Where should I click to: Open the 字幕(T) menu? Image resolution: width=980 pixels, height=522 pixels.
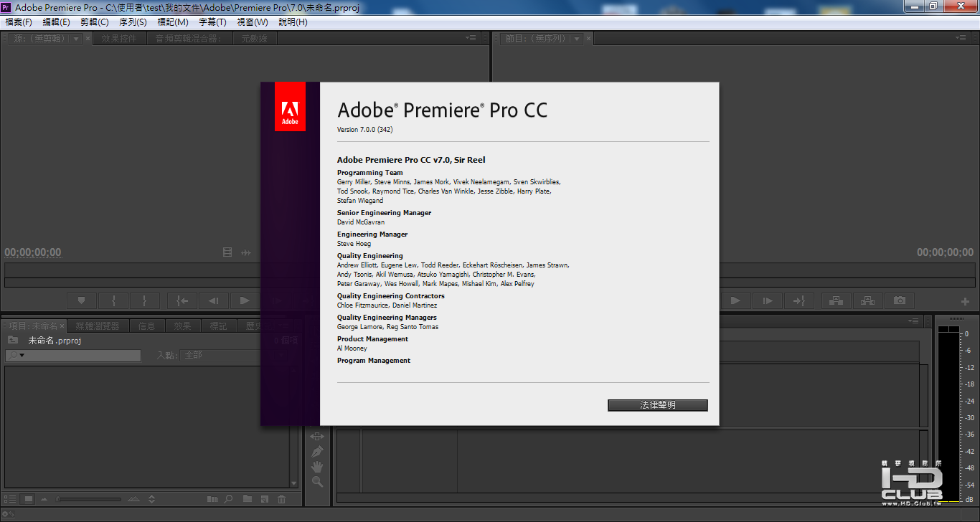(x=212, y=22)
